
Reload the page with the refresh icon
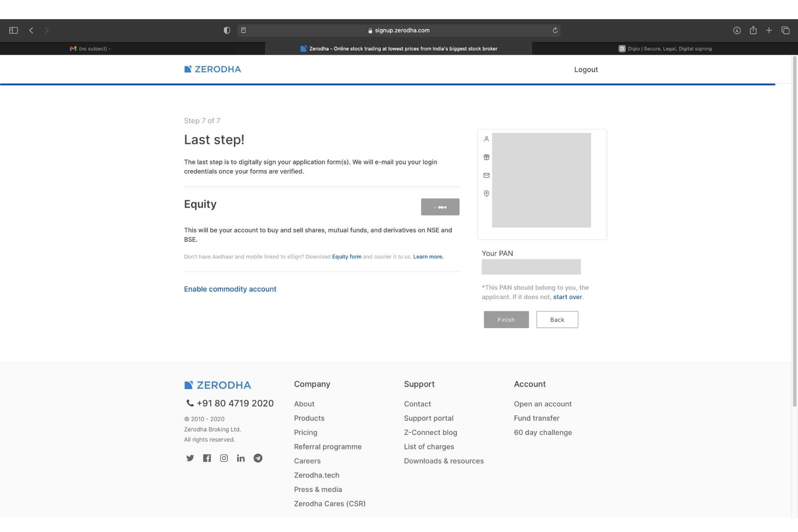[x=555, y=30]
